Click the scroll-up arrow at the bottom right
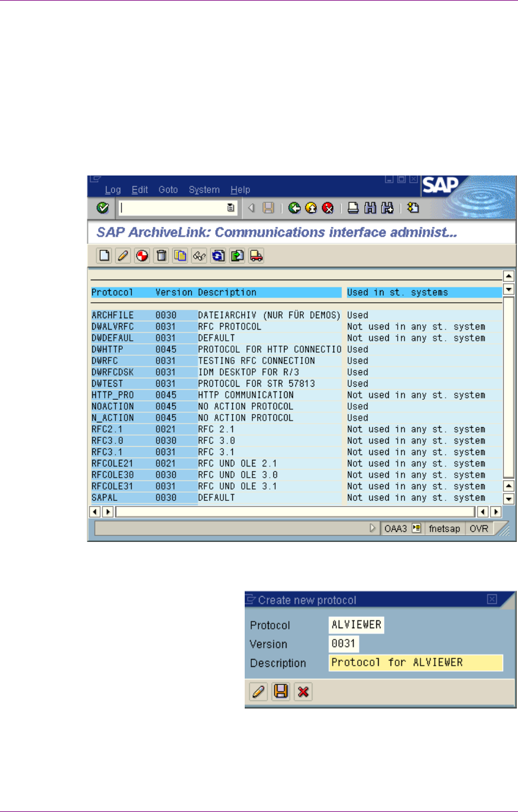This screenshot has height=812, width=518. tap(508, 486)
